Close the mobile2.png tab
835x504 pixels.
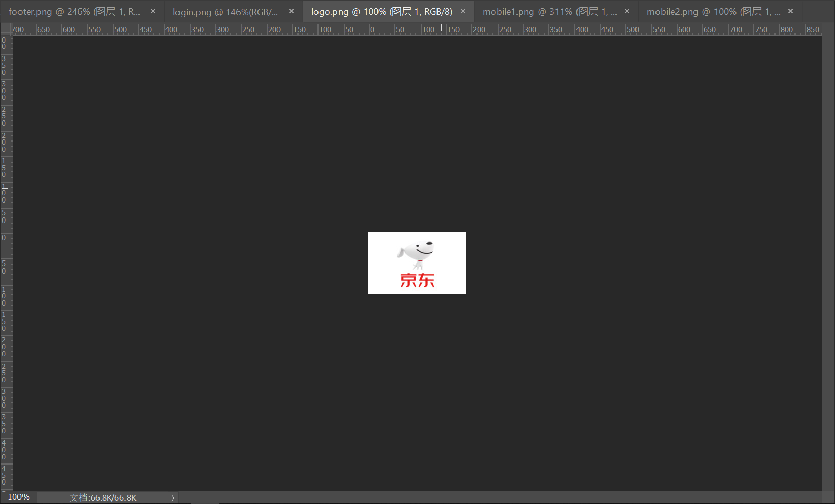(x=790, y=11)
